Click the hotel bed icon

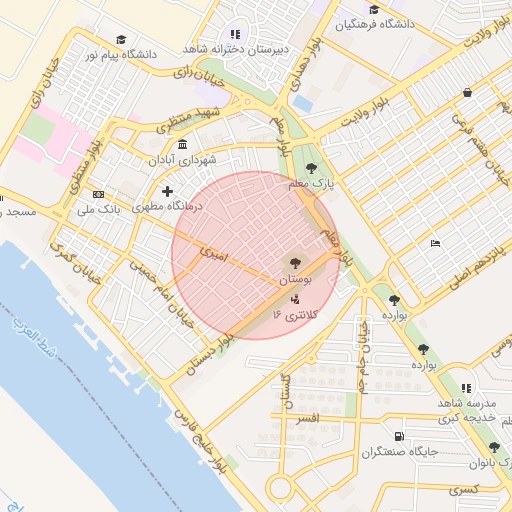[x=435, y=243]
